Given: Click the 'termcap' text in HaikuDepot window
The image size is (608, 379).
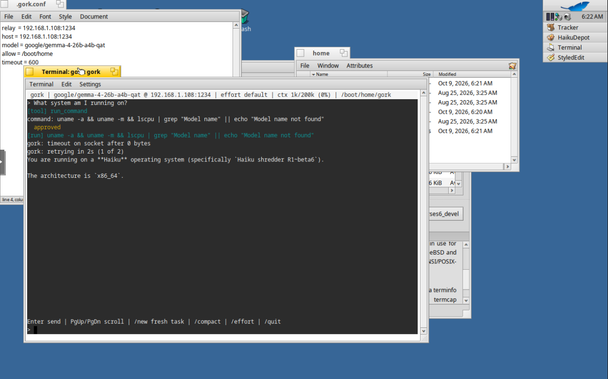Looking at the screenshot, I should tap(445, 300).
